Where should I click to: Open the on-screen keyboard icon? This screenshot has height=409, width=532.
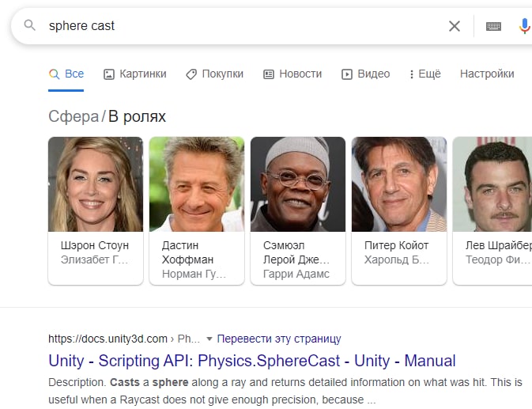point(493,26)
